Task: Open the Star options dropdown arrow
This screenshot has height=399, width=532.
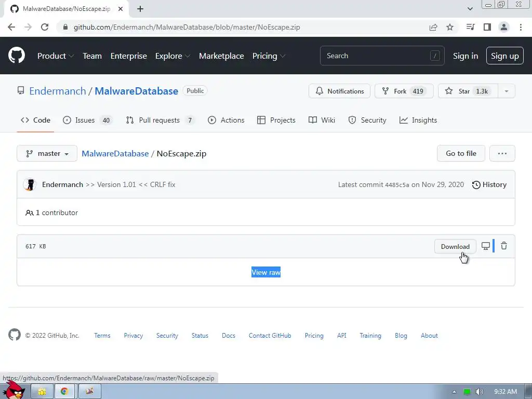Action: (506, 91)
